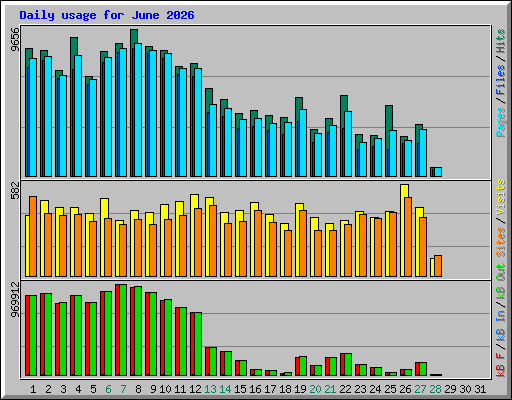Click day label 18 on x-axis
The height and width of the screenshot is (400, 512).
pos(285,389)
